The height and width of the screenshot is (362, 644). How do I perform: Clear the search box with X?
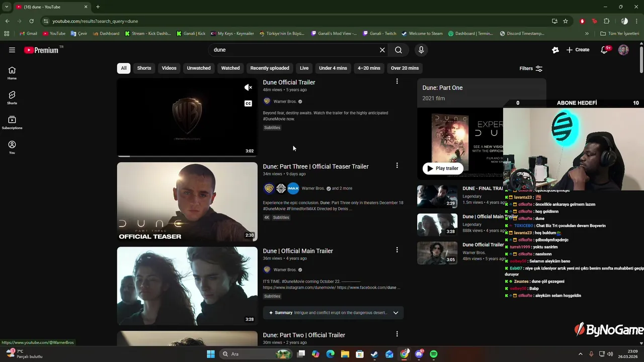point(382,50)
